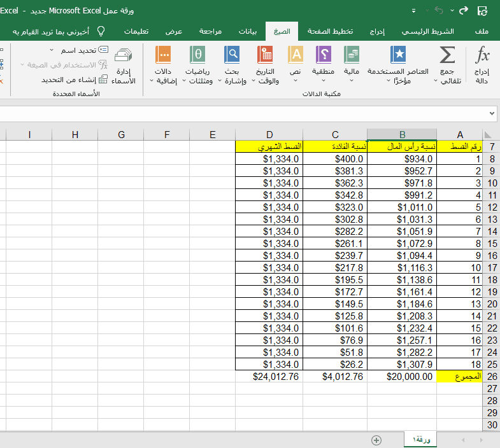Viewport: 500px width, 448px height.
Task: Open the Text functions icon
Action: click(x=296, y=55)
